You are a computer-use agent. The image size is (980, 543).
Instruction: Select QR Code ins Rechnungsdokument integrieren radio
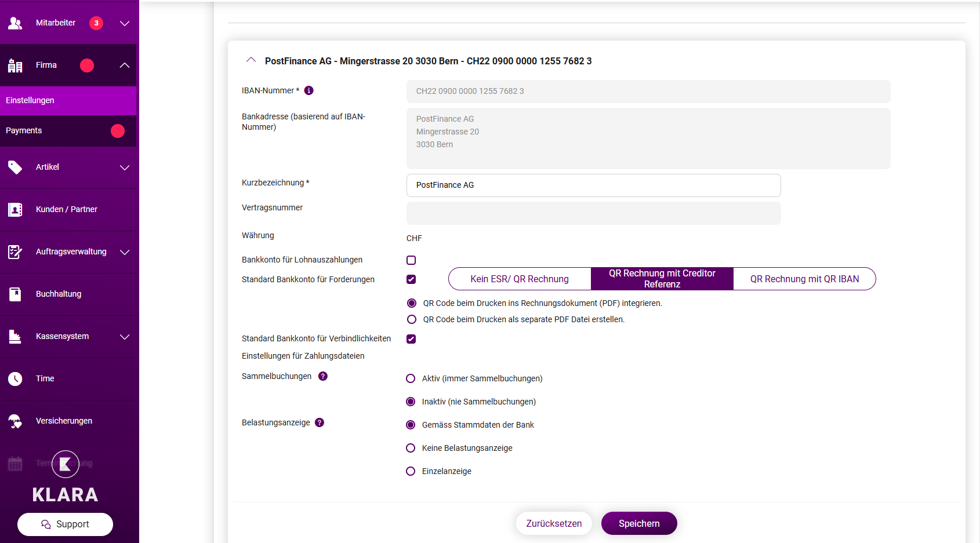point(412,303)
